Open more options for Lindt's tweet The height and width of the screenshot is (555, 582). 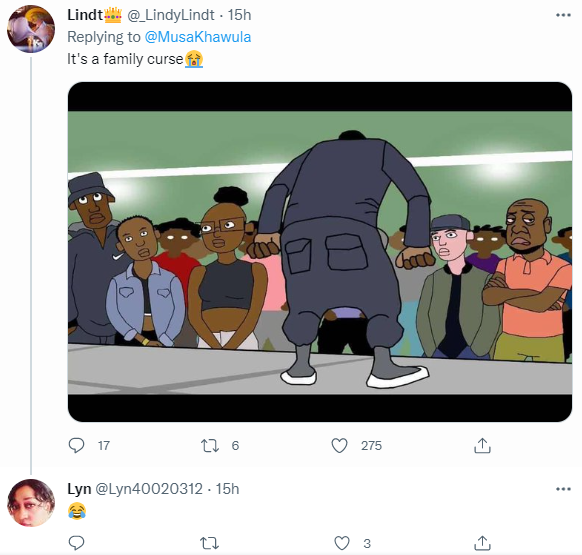tap(563, 15)
